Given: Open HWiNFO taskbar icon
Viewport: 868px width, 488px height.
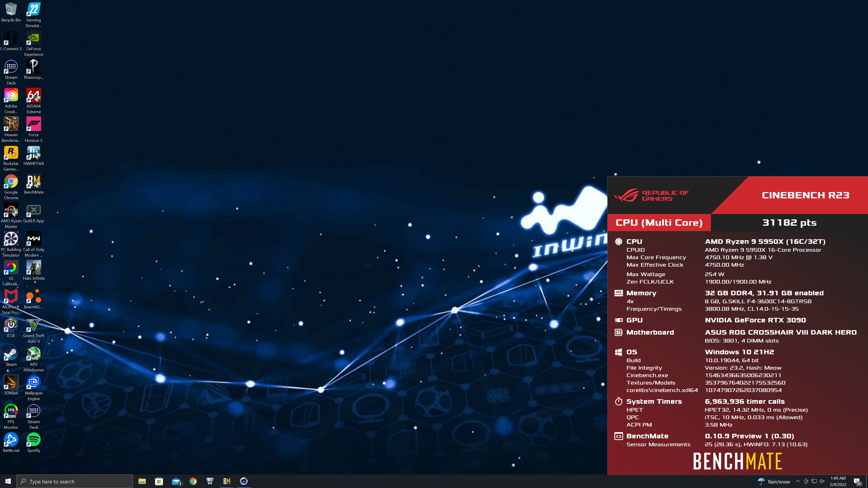Looking at the screenshot, I should click(210, 481).
